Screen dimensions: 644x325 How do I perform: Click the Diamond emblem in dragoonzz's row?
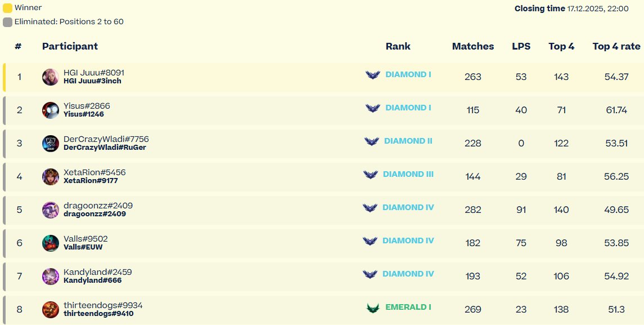370,208
